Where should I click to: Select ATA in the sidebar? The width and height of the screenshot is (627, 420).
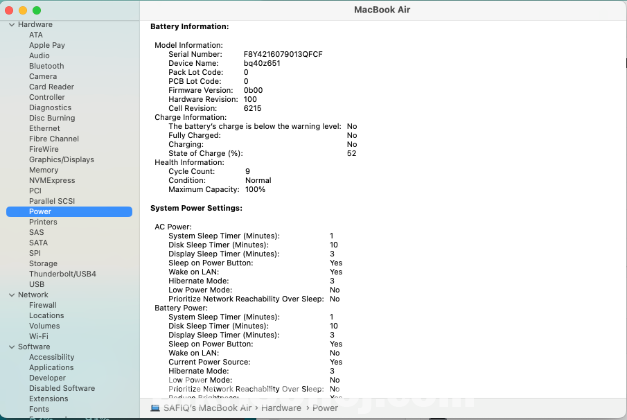tap(36, 35)
